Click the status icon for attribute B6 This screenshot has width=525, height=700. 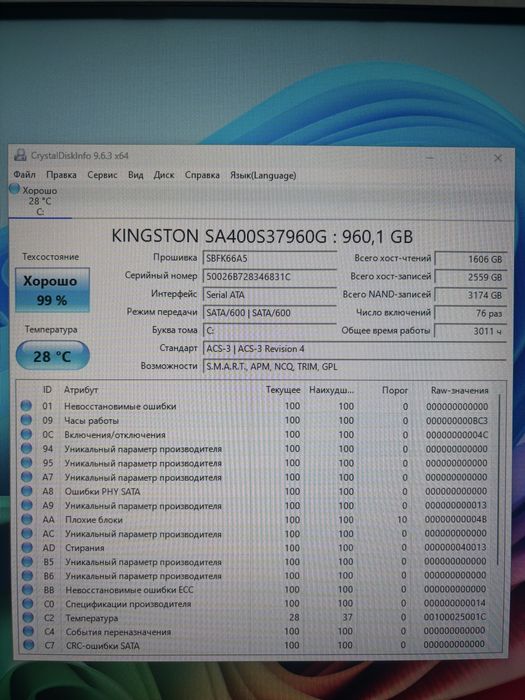[28, 576]
